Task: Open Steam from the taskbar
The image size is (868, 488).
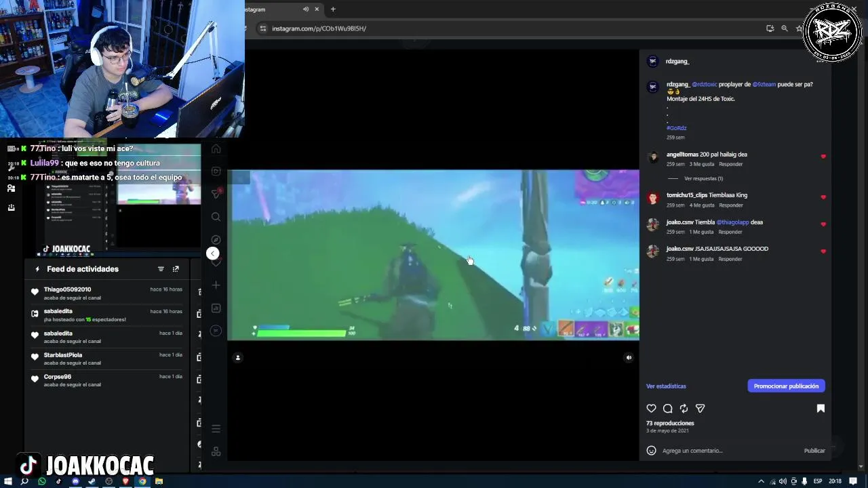Action: click(x=92, y=481)
